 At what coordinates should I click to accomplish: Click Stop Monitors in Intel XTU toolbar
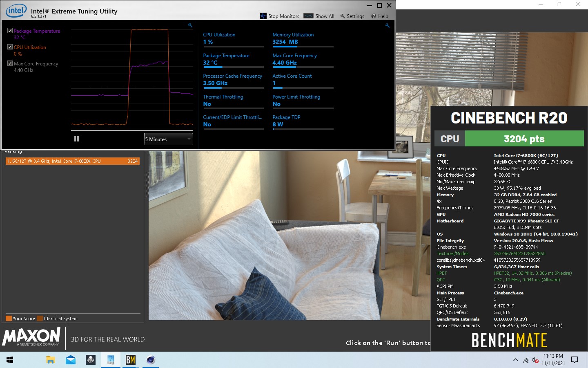(x=280, y=16)
